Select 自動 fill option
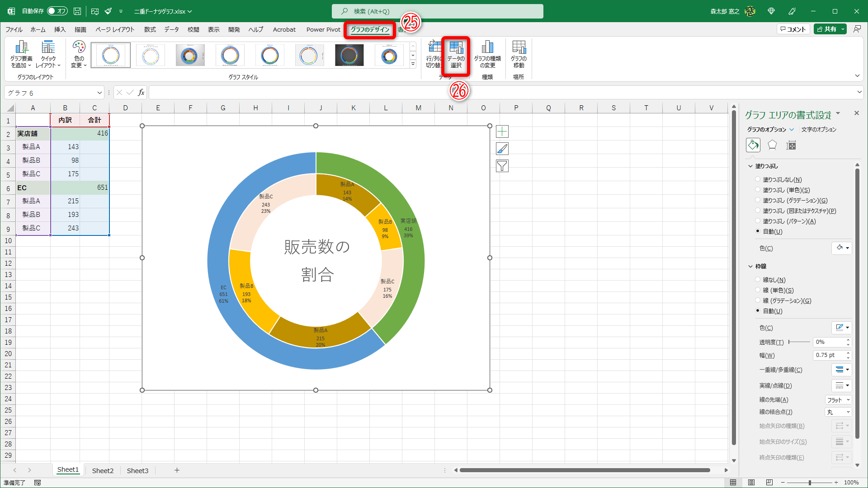 click(758, 231)
